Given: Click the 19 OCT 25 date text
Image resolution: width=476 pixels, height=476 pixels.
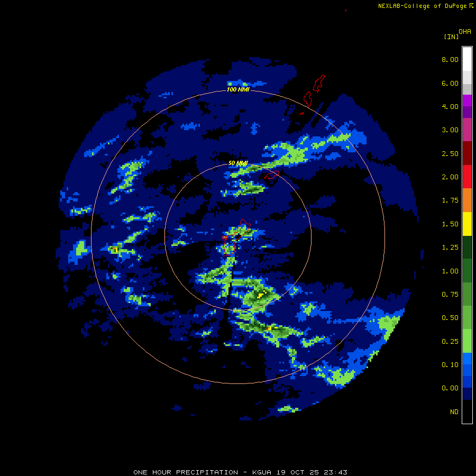Looking at the screenshot, I should pos(297,472).
